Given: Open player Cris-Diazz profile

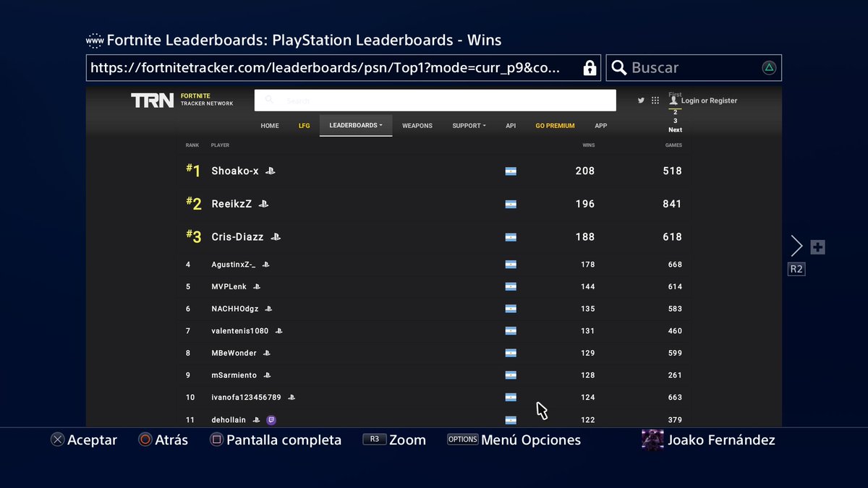Looking at the screenshot, I should point(237,237).
